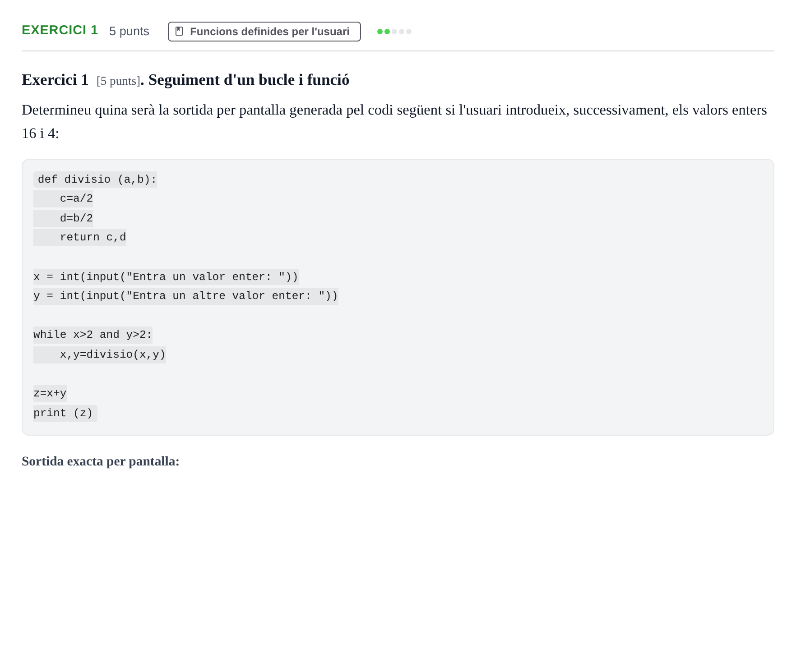Click the 'return c,d' code line
The image size is (796, 672).
tap(80, 237)
